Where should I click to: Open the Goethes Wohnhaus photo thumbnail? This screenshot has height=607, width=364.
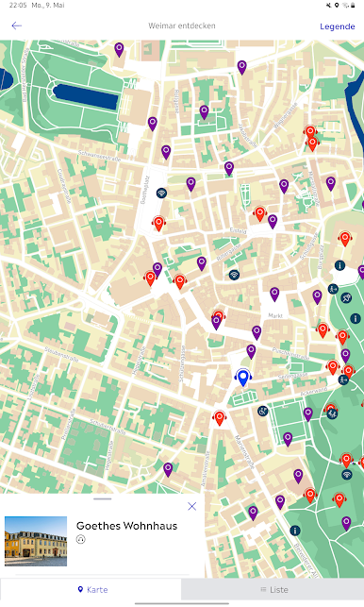click(x=36, y=541)
